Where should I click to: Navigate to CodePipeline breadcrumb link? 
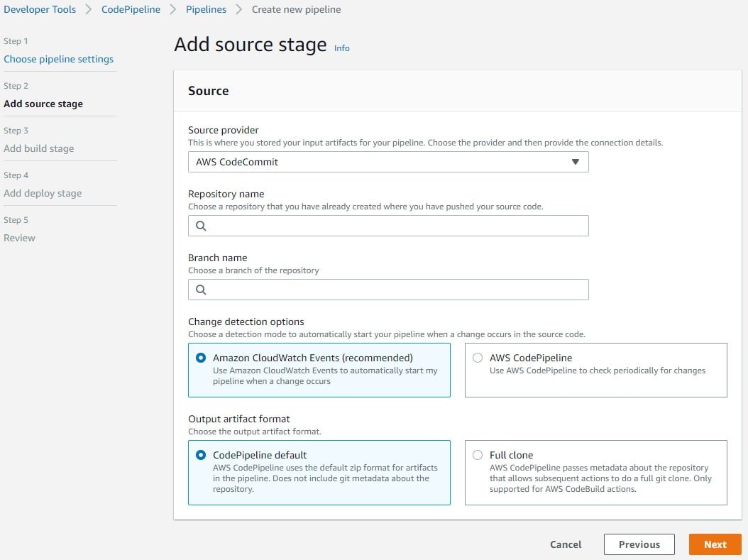[x=131, y=10]
